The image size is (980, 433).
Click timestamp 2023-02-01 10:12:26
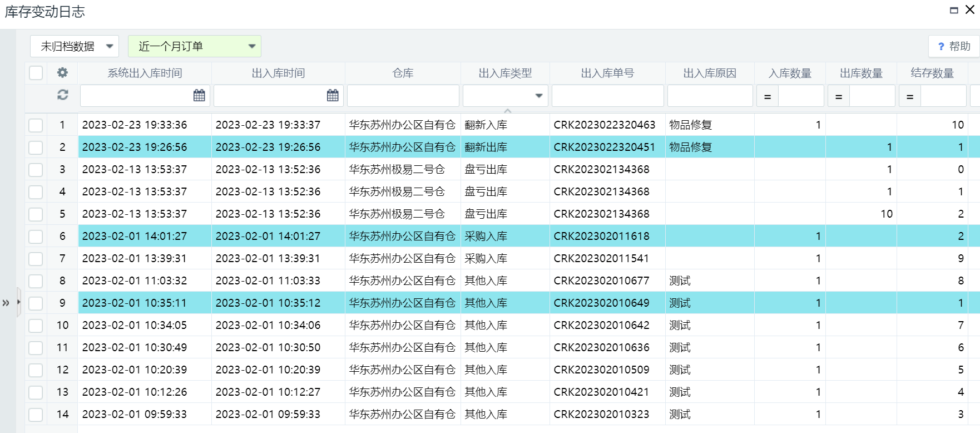click(135, 392)
